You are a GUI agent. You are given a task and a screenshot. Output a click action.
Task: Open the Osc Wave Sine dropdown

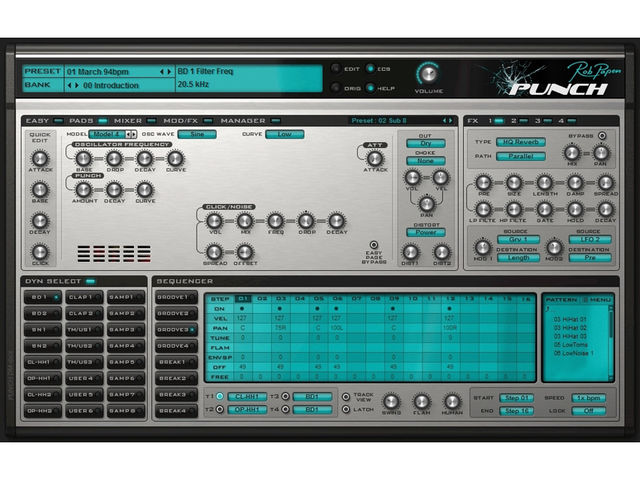[x=197, y=134]
